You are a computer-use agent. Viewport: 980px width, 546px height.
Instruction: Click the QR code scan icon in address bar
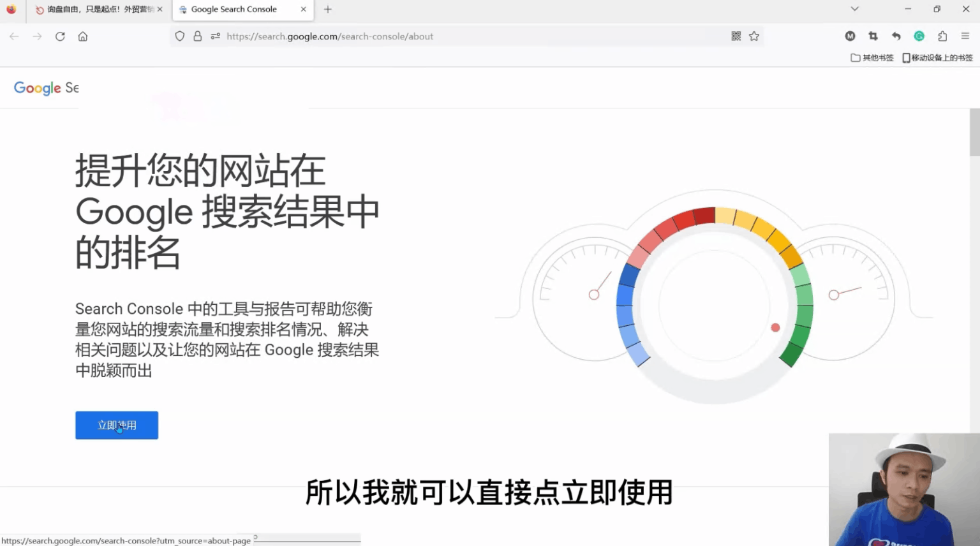736,36
